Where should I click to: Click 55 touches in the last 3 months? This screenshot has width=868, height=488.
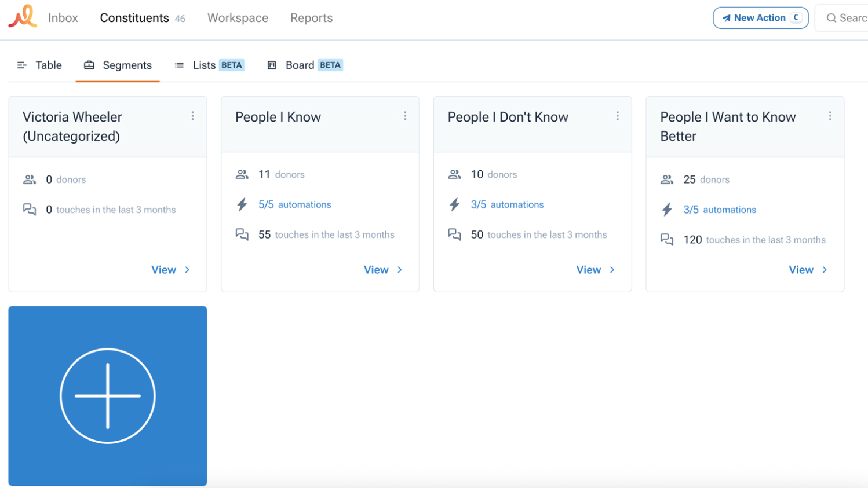pos(326,234)
